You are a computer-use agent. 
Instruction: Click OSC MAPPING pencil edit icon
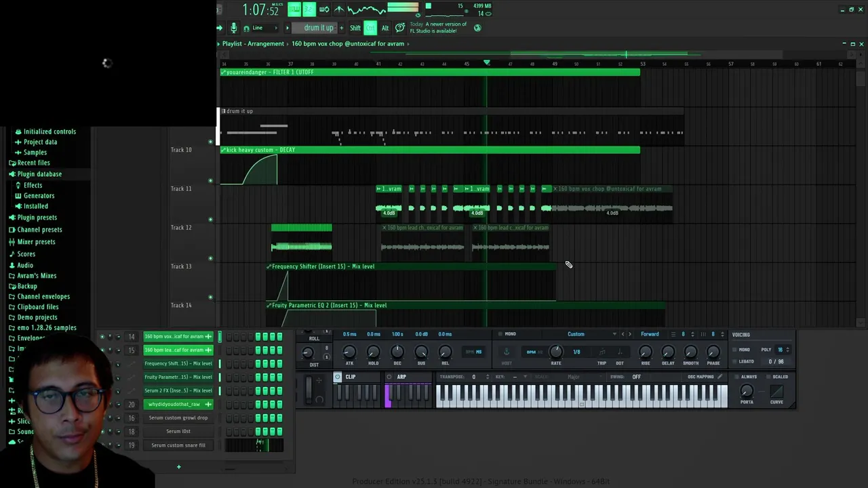click(x=719, y=377)
